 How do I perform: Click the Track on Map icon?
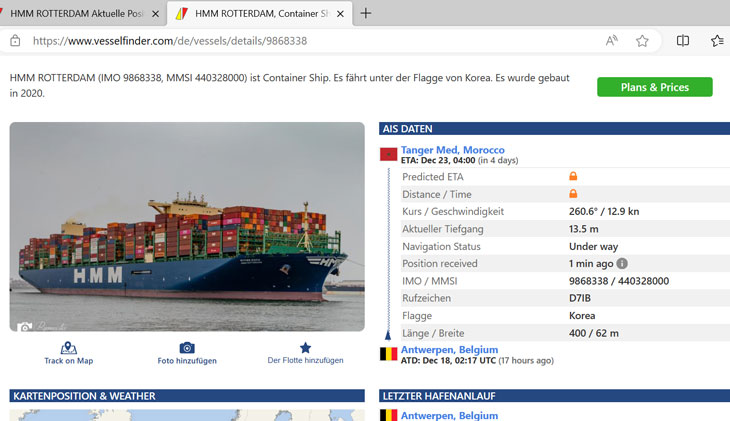68,348
